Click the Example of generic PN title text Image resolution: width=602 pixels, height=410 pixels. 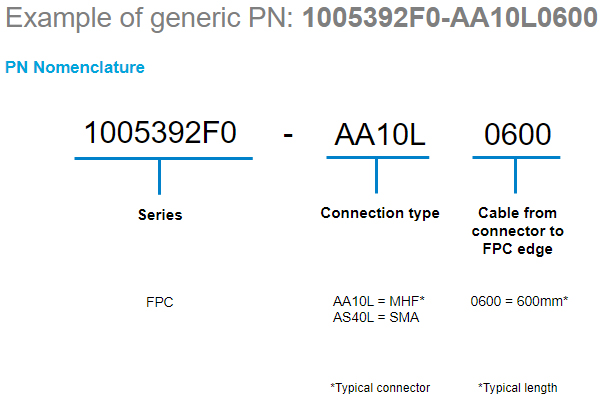pyautogui.click(x=150, y=18)
